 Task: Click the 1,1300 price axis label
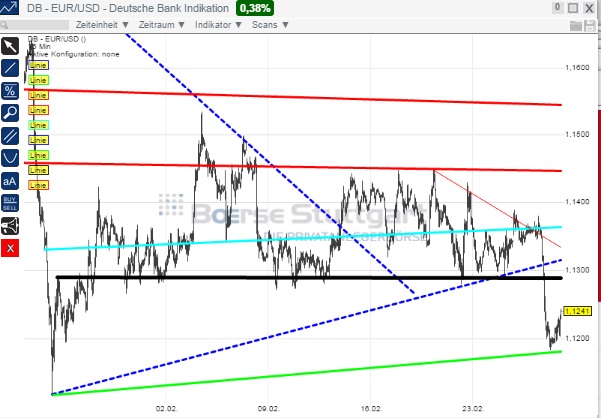point(577,270)
